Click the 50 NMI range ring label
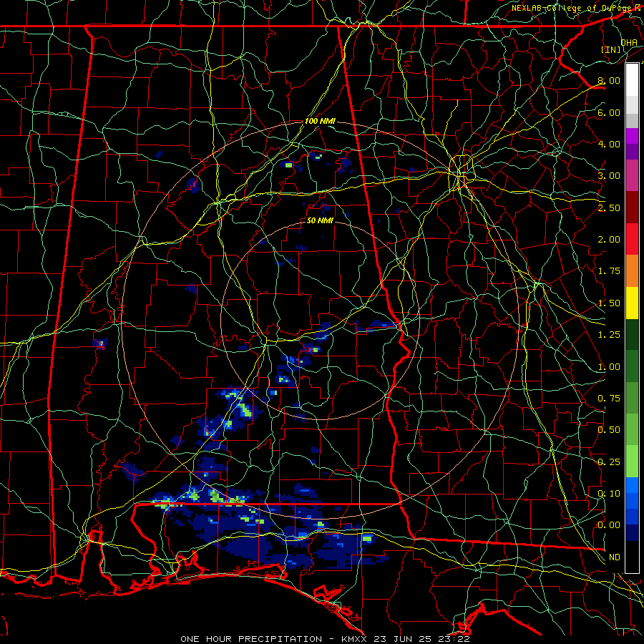This screenshot has width=644, height=644. [x=320, y=220]
